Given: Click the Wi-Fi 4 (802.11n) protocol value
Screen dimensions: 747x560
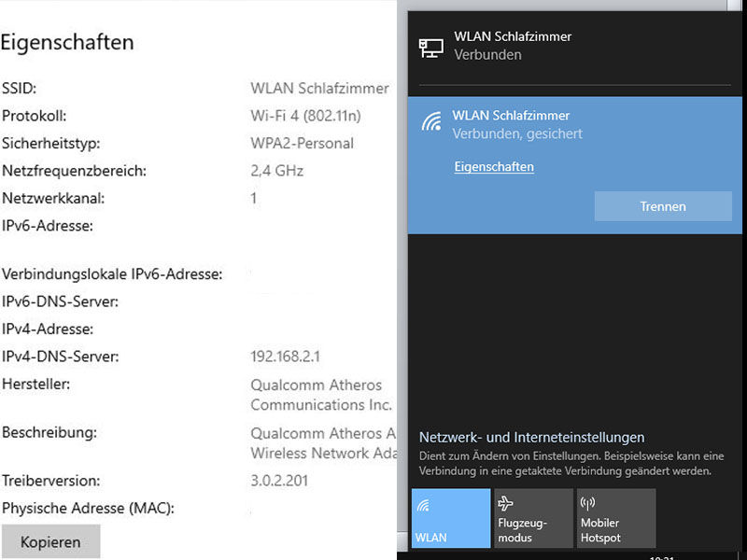Looking at the screenshot, I should (306, 116).
